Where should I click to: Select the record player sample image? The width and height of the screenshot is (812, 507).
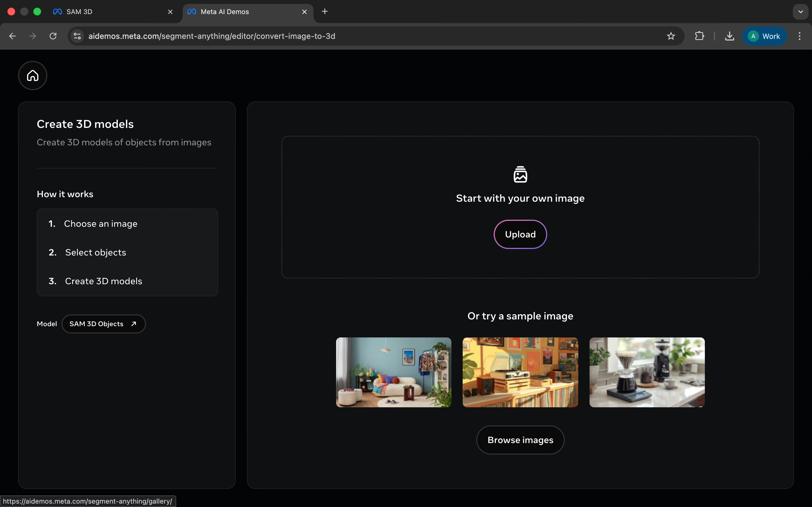pyautogui.click(x=520, y=372)
